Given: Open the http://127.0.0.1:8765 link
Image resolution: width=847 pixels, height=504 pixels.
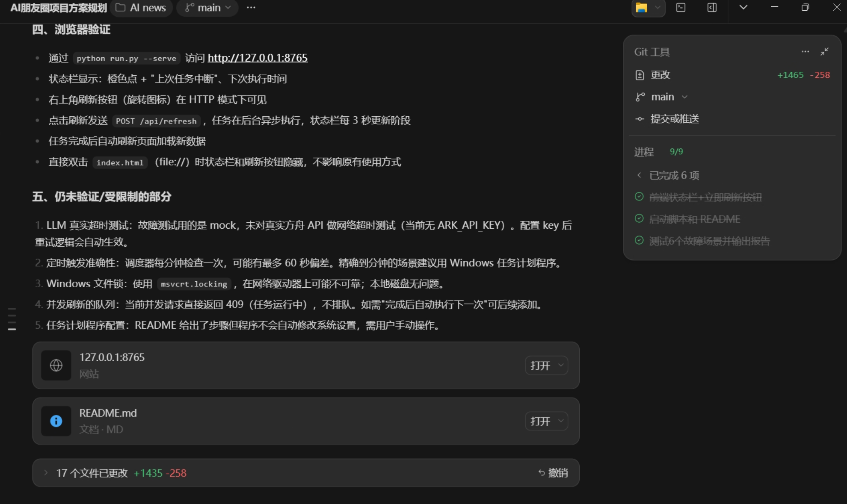Looking at the screenshot, I should tap(258, 58).
